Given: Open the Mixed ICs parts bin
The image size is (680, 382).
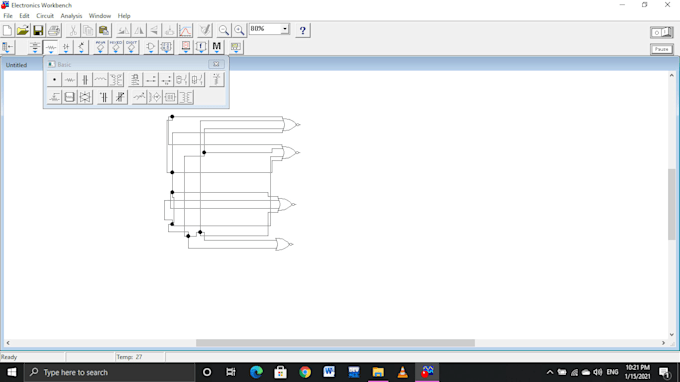Looking at the screenshot, I should (x=116, y=47).
